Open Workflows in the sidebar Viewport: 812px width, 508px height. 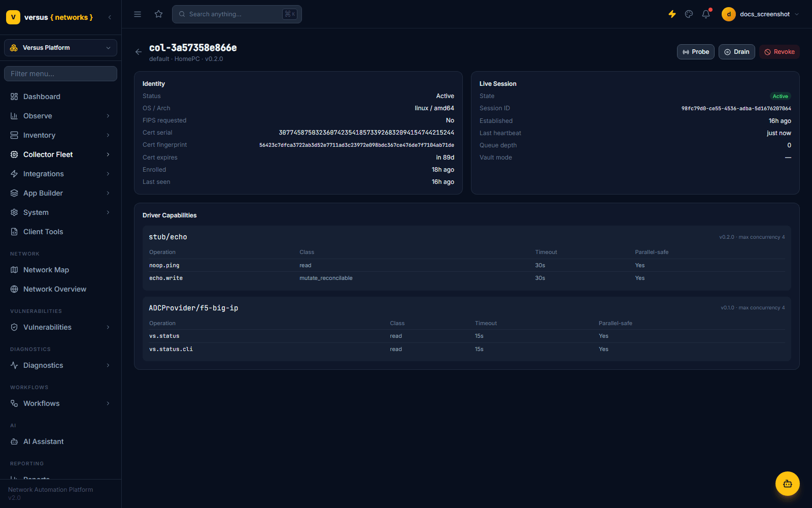[60, 403]
